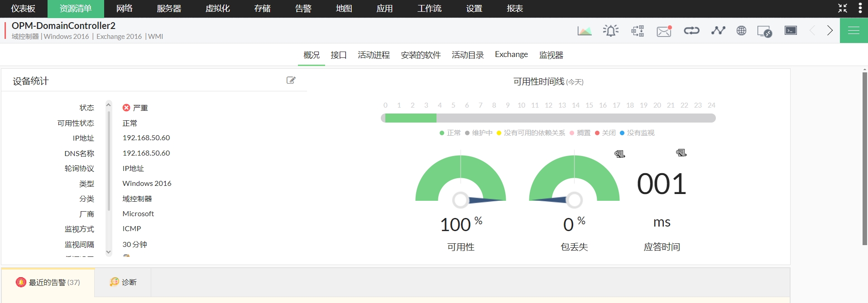868x303 pixels.
Task: Open the 告警 top menu
Action: [x=303, y=9]
